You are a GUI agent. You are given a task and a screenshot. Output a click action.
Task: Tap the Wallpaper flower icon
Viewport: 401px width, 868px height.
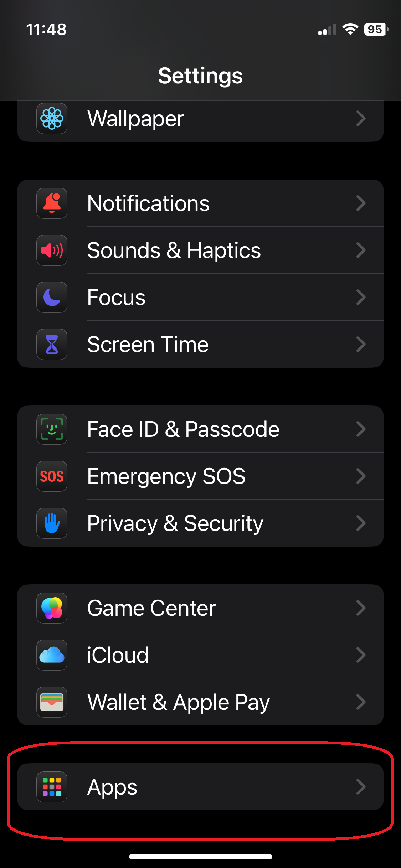coord(52,119)
